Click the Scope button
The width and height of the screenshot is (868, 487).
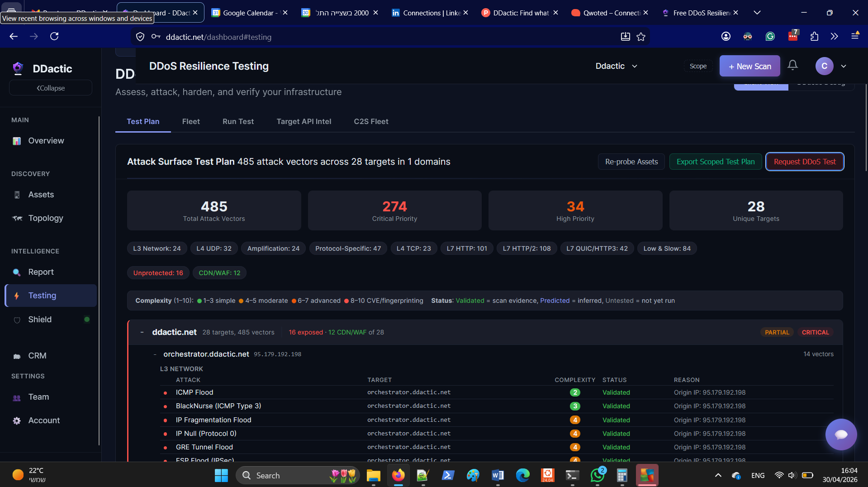point(698,66)
